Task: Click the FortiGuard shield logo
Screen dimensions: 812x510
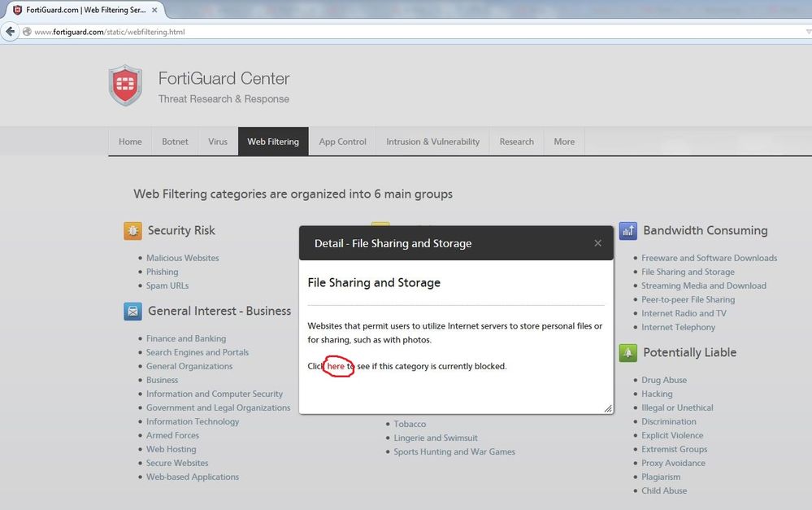Action: click(125, 85)
